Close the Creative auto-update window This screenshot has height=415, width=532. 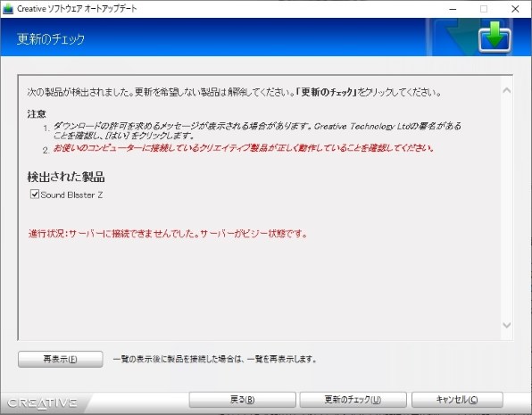pyautogui.click(x=515, y=9)
